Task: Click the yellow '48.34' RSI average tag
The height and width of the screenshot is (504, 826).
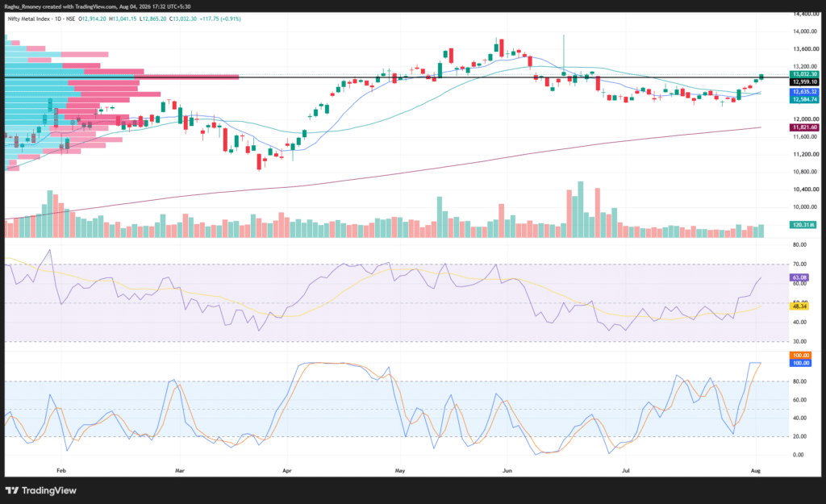Action: coord(799,306)
